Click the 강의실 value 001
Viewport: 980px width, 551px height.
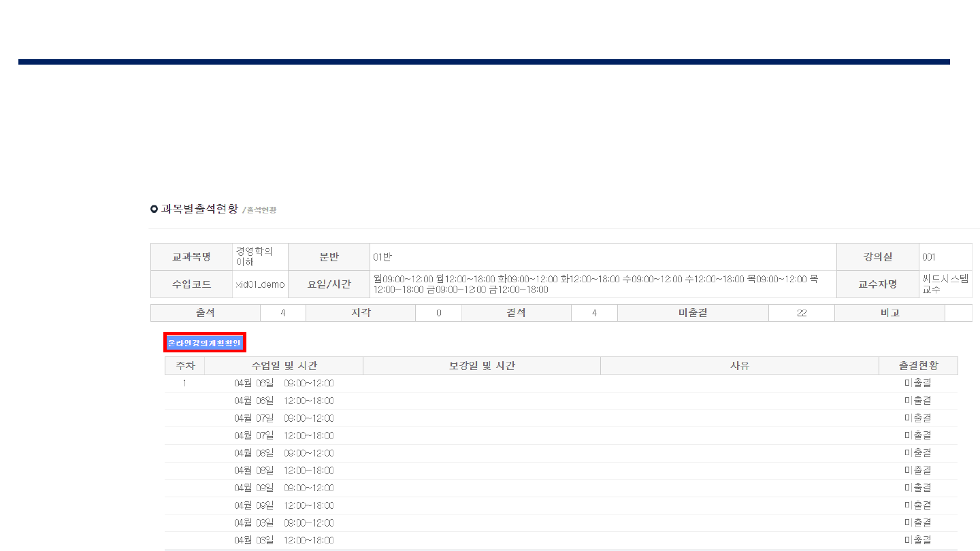tap(929, 257)
